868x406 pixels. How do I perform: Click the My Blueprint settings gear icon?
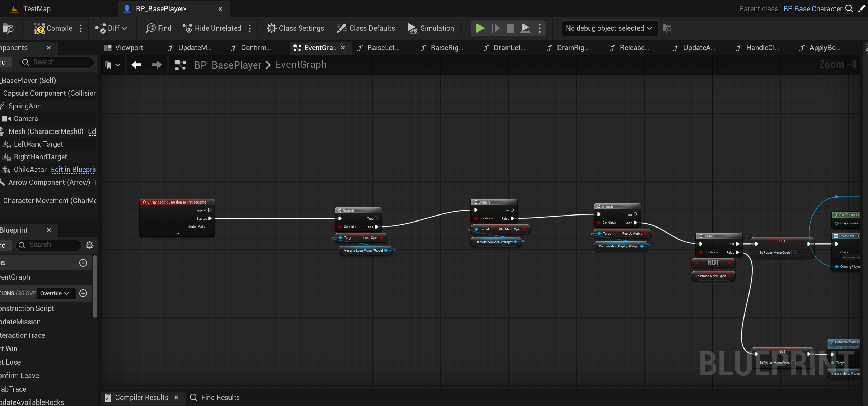tap(89, 245)
